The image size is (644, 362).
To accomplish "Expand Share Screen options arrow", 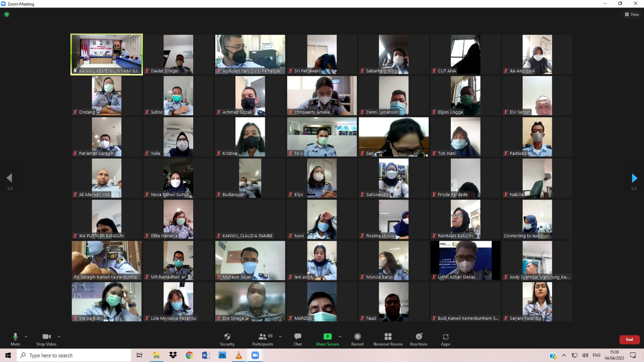I will (340, 337).
